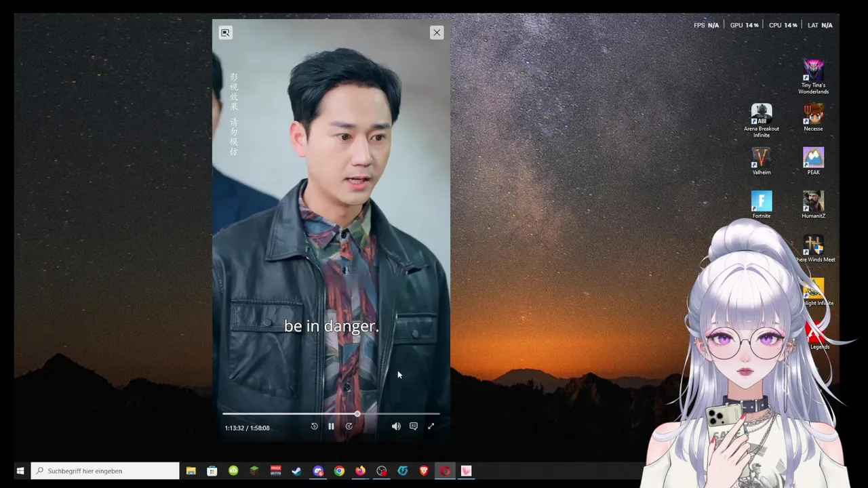Viewport: 868px width, 488px height.
Task: Open Microsoft Store from the taskbar
Action: click(212, 471)
